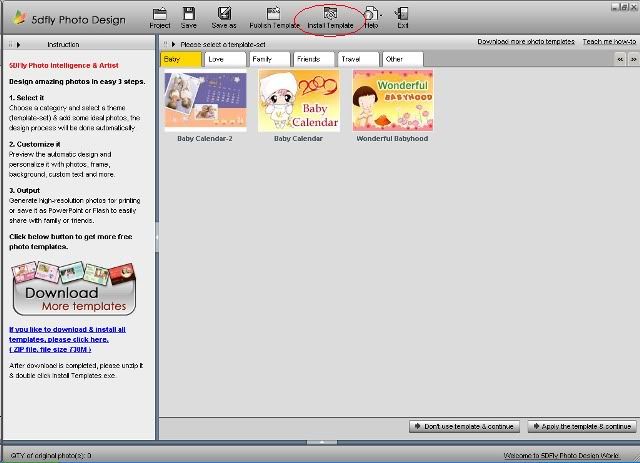Image resolution: width=640 pixels, height=463 pixels.
Task: Click the 'Baby Calendar-2' label
Action: 205,139
